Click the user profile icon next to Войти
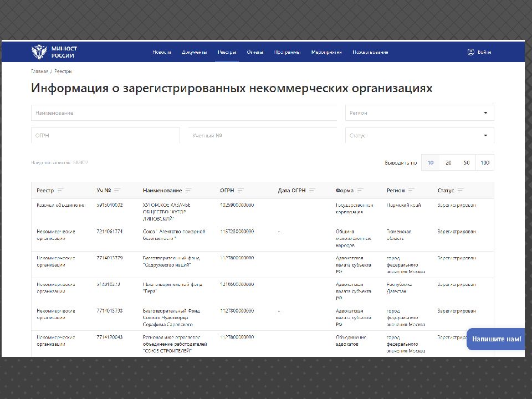 click(470, 52)
